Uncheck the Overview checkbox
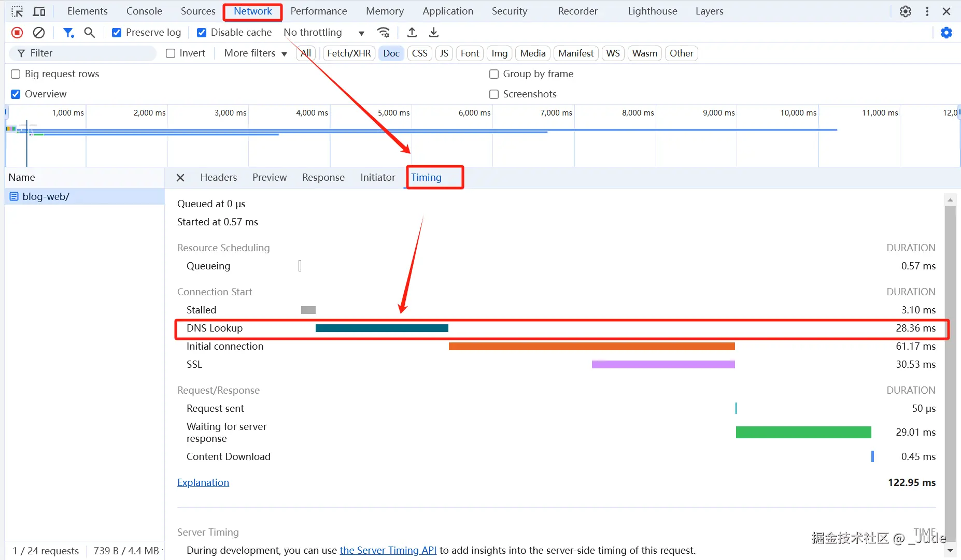961x560 pixels. pyautogui.click(x=16, y=94)
